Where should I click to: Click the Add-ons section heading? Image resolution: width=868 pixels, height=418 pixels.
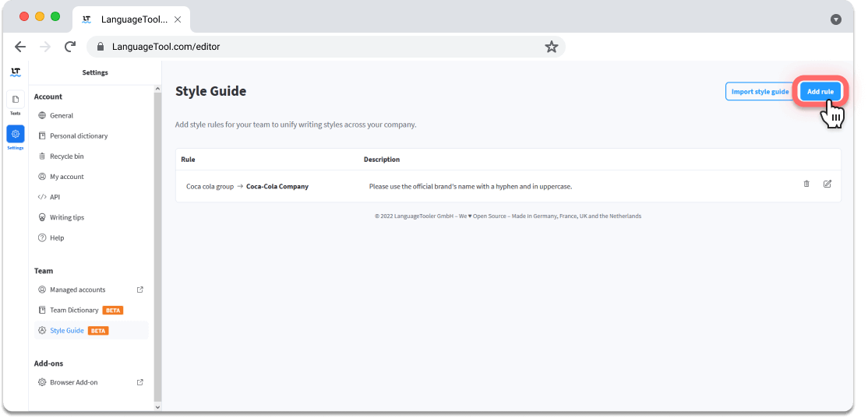click(49, 364)
